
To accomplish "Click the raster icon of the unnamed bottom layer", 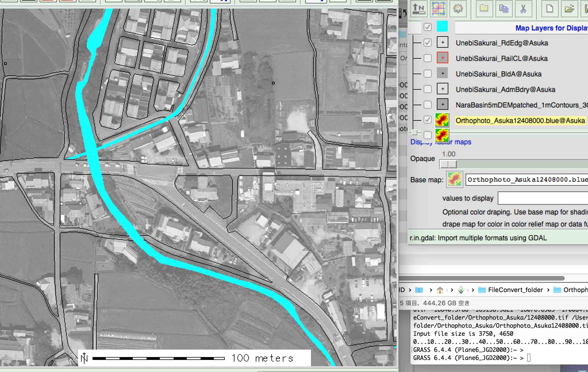I will 442,135.
